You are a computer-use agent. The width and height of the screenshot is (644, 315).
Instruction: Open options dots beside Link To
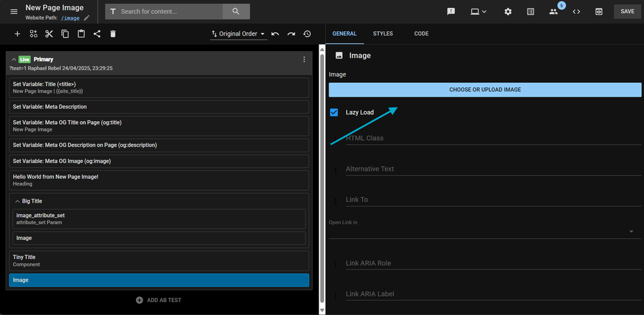point(336,201)
